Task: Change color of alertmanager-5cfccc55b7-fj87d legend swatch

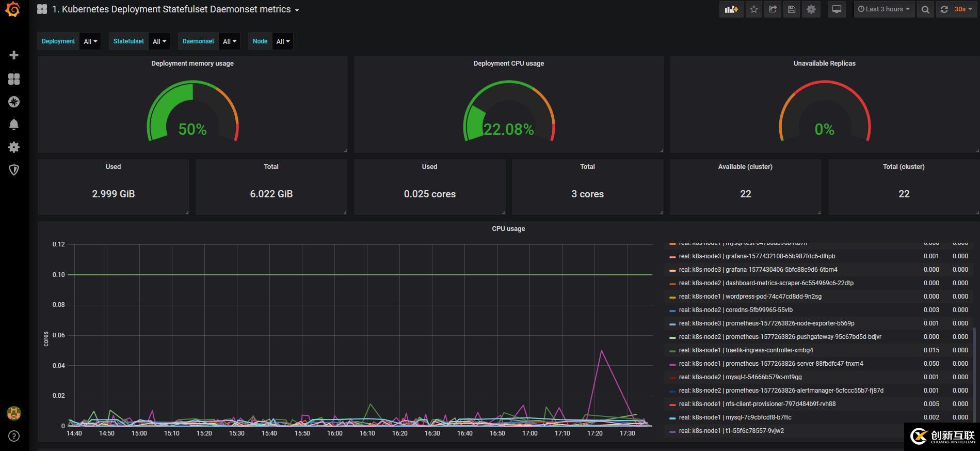Action: click(x=672, y=391)
